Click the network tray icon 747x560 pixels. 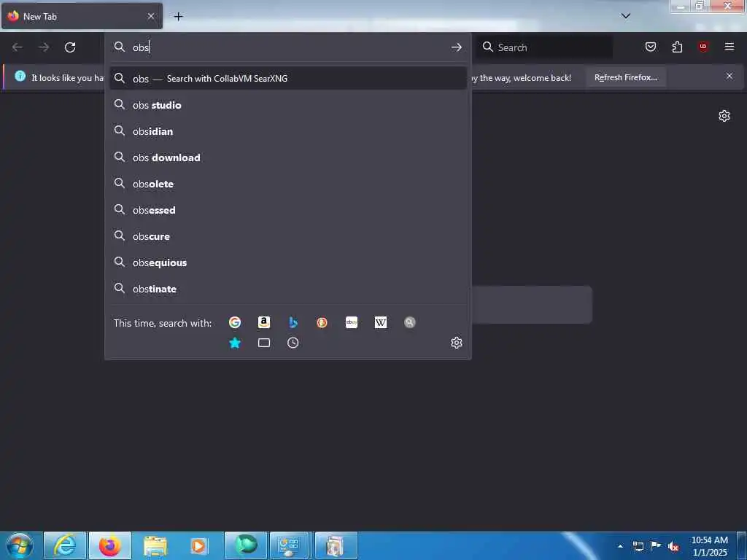[x=638, y=546]
